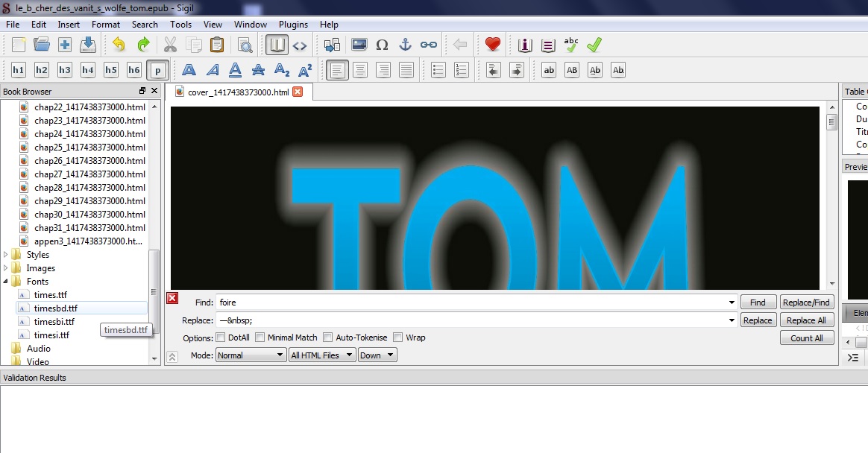
Task: Enable the DotAll option checkbox
Action: coord(221,338)
